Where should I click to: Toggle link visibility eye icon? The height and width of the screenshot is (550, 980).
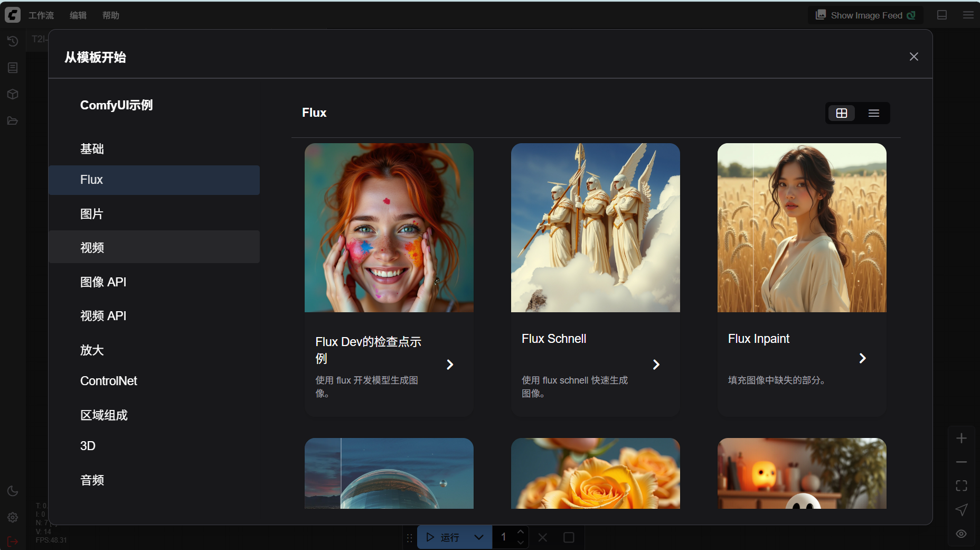point(962,534)
